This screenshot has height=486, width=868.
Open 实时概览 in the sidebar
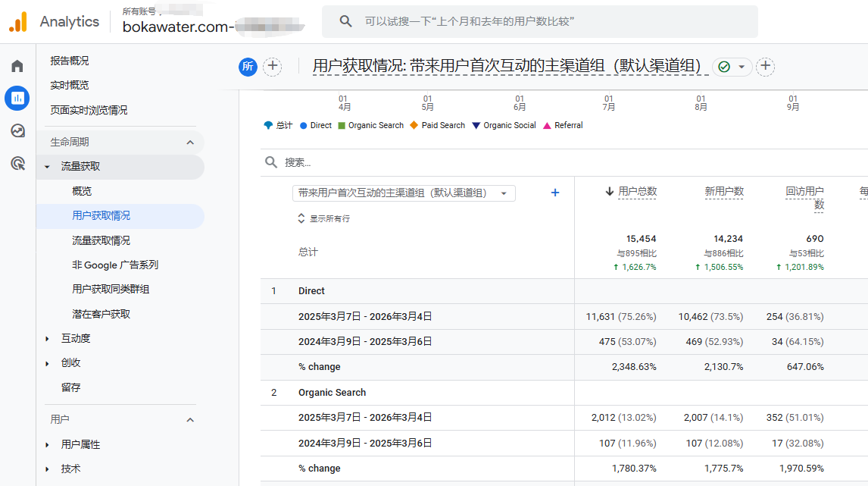click(x=70, y=85)
